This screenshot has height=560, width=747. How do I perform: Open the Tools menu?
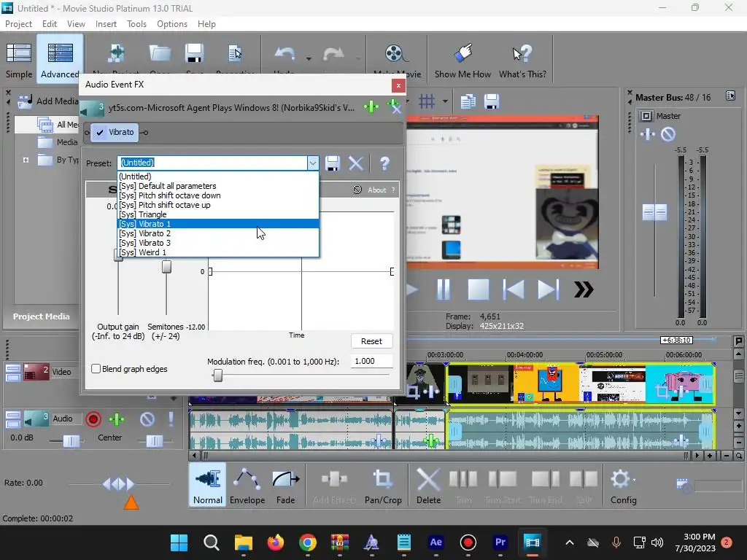[136, 24]
